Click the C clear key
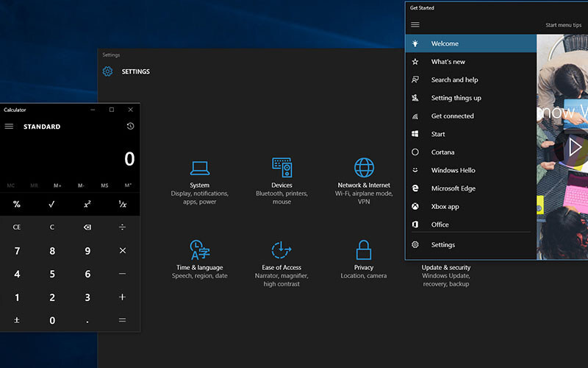 coord(52,227)
